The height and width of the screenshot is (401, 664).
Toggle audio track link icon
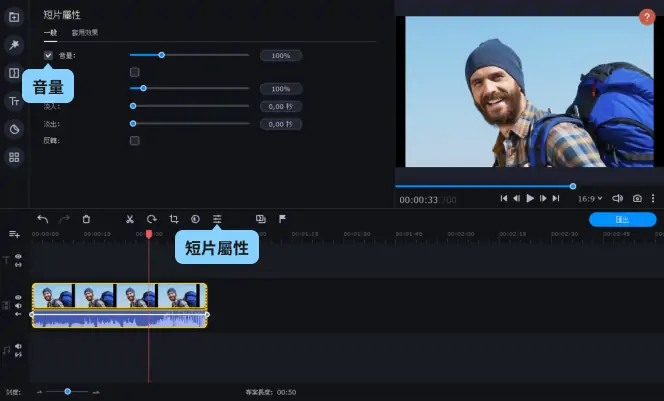click(18, 354)
